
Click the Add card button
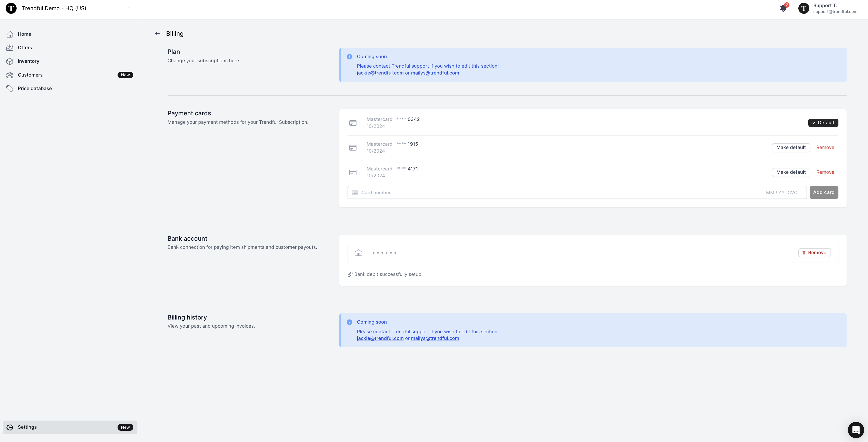click(824, 192)
